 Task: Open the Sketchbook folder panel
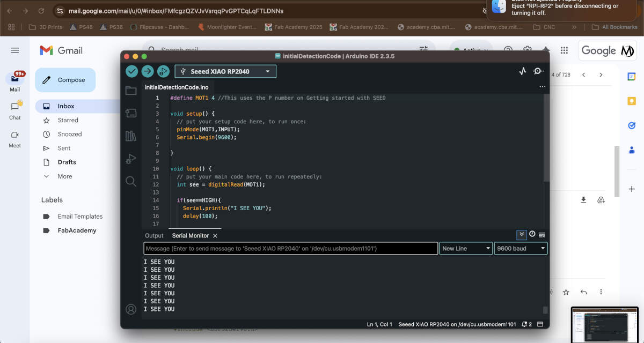pyautogui.click(x=131, y=90)
